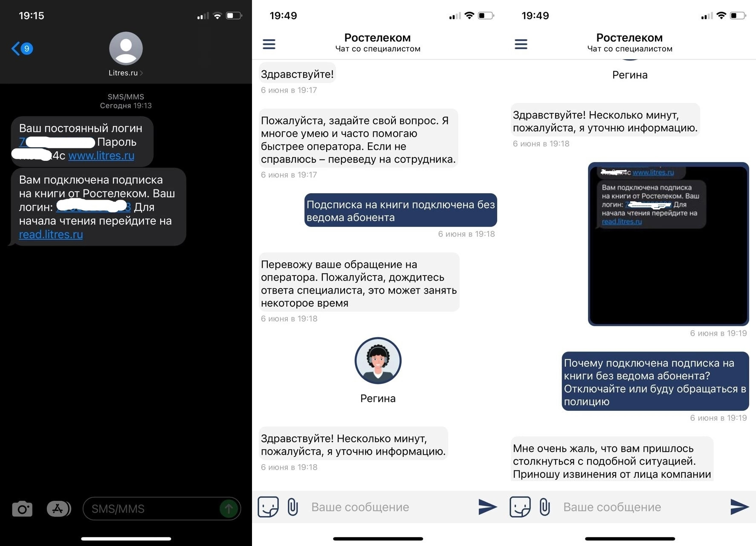Screen dimensions: 756x546
Task: Expand Litres.ru contact details chevron
Action: (x=141, y=73)
